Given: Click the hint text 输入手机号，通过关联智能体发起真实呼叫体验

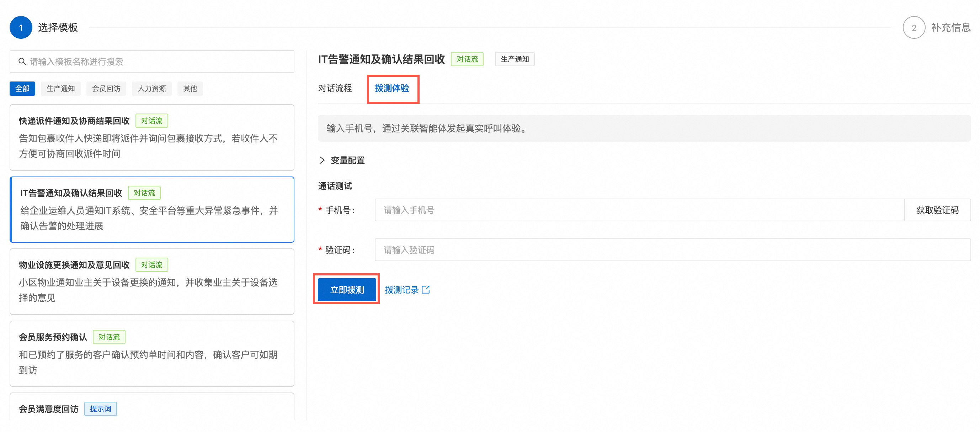Looking at the screenshot, I should [428, 129].
